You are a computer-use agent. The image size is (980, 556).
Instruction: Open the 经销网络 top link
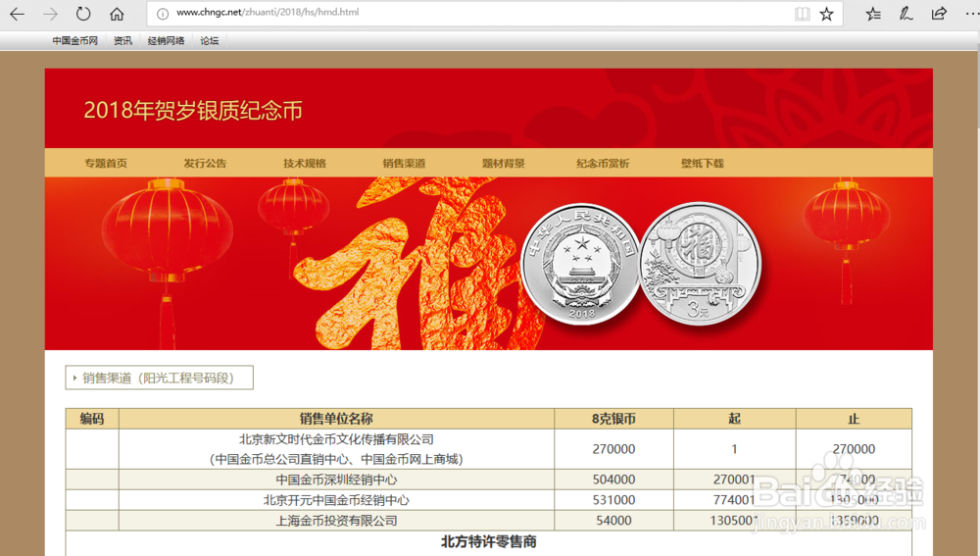pos(166,40)
